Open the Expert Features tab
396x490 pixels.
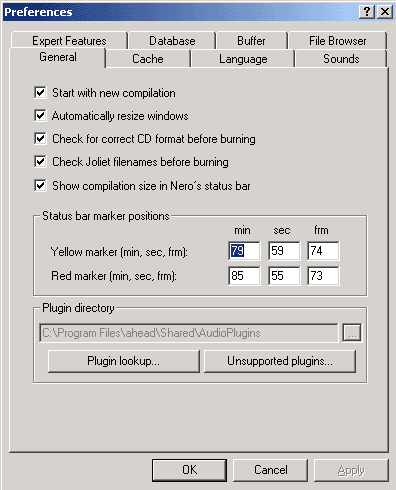[x=69, y=41]
